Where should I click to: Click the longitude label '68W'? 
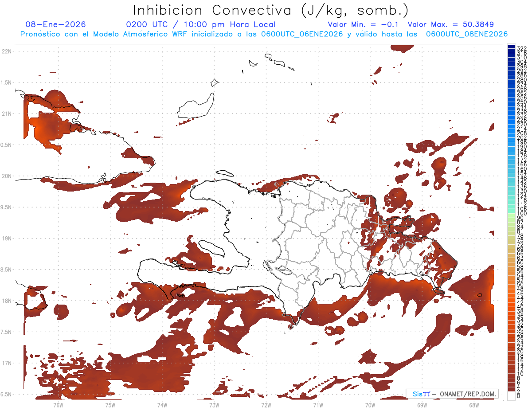(x=473, y=404)
